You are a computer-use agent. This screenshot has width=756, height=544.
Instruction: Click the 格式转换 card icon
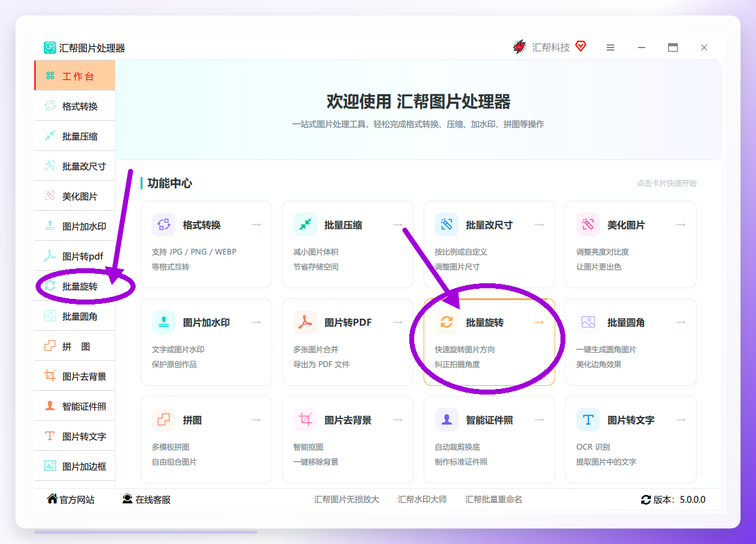pyautogui.click(x=164, y=224)
